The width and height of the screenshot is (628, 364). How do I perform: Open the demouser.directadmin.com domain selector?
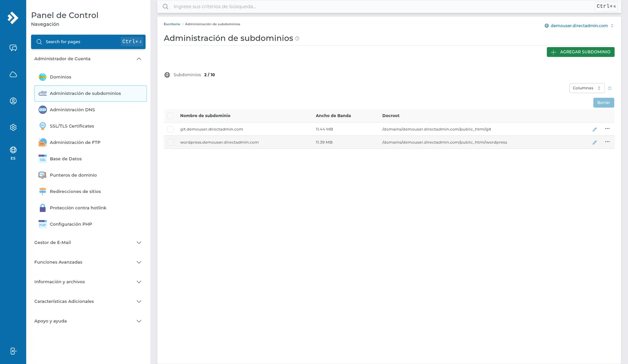[x=579, y=25]
